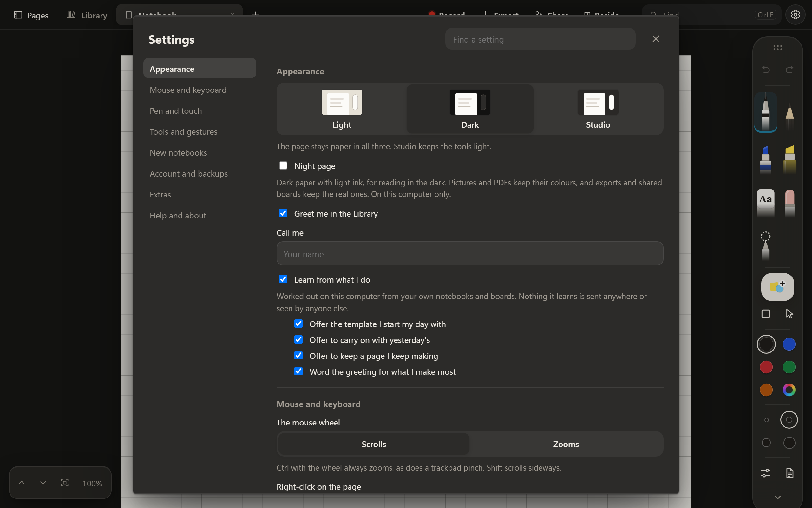Screen dimensions: 812x508
Task: Select the yellow highlighter tool
Action: pyautogui.click(x=789, y=160)
